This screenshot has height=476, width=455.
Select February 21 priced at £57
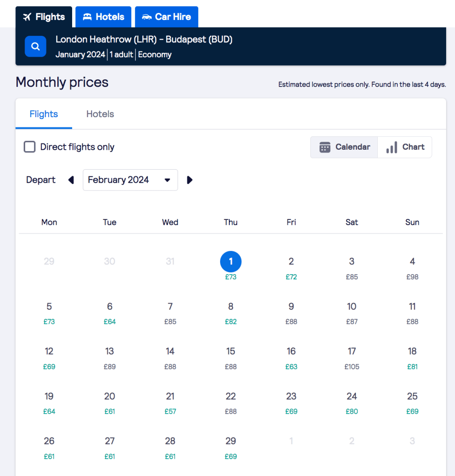pyautogui.click(x=170, y=401)
